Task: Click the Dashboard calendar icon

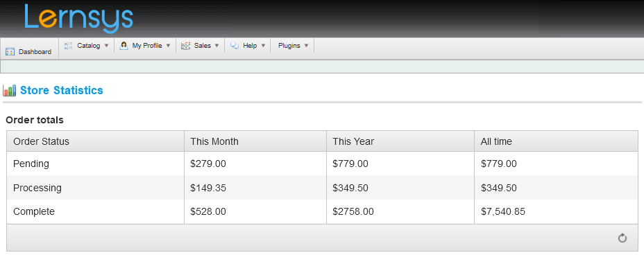Action: coord(10,52)
